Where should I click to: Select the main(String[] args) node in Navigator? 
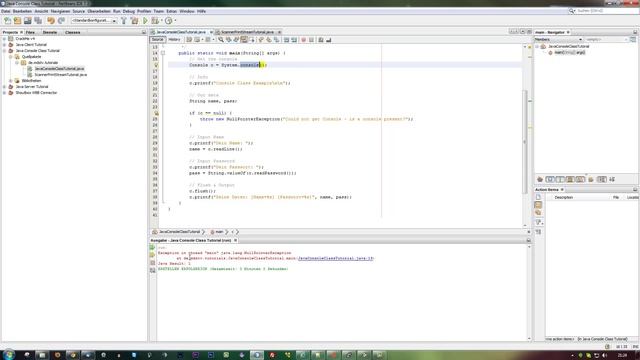pos(569,52)
